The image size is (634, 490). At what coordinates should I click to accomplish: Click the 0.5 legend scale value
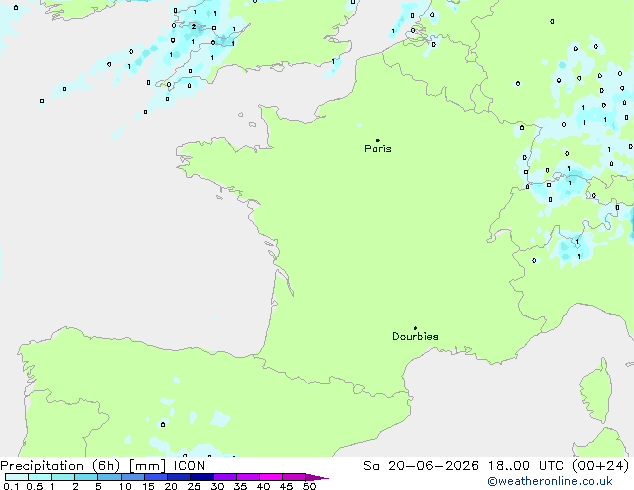click(x=34, y=486)
